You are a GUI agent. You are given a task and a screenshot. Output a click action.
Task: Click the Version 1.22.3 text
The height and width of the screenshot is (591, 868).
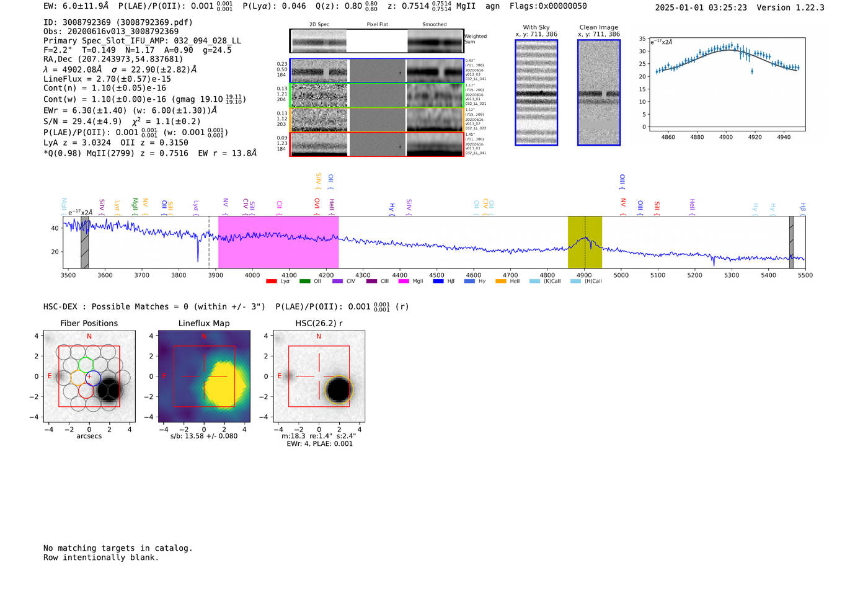click(x=790, y=8)
